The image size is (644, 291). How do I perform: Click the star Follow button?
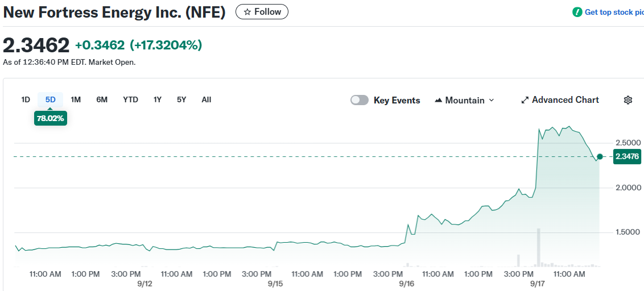[262, 12]
